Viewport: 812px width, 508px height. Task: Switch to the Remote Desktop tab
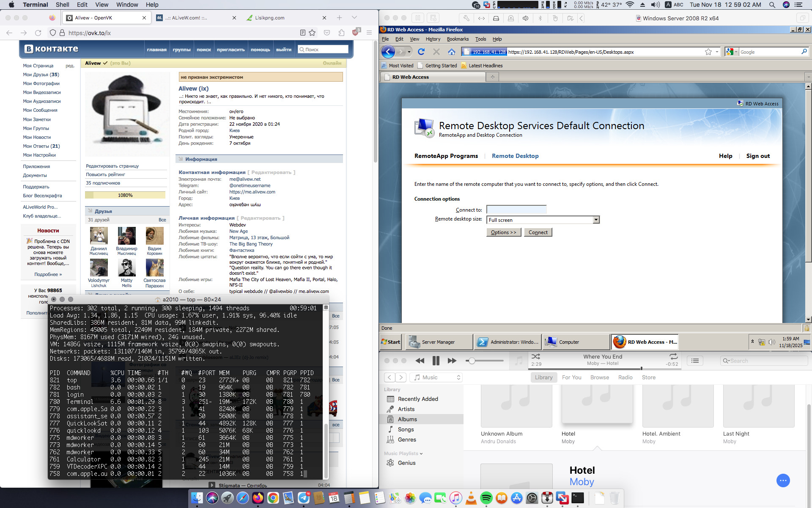515,156
